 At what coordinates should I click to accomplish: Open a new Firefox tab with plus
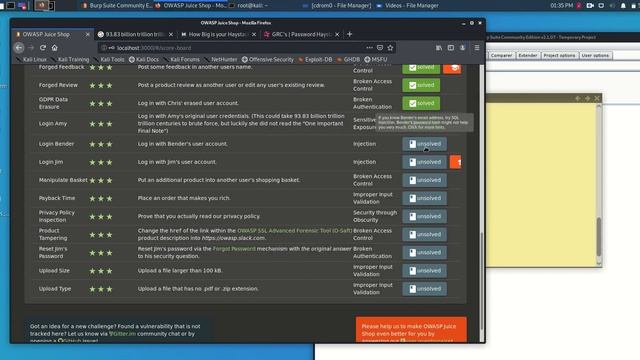[x=349, y=34]
